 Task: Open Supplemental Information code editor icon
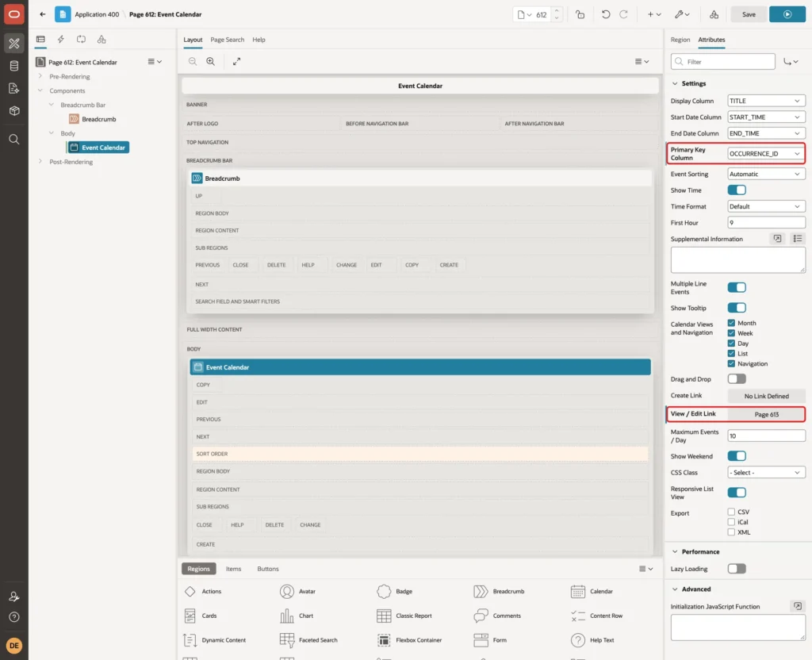pyautogui.click(x=777, y=238)
